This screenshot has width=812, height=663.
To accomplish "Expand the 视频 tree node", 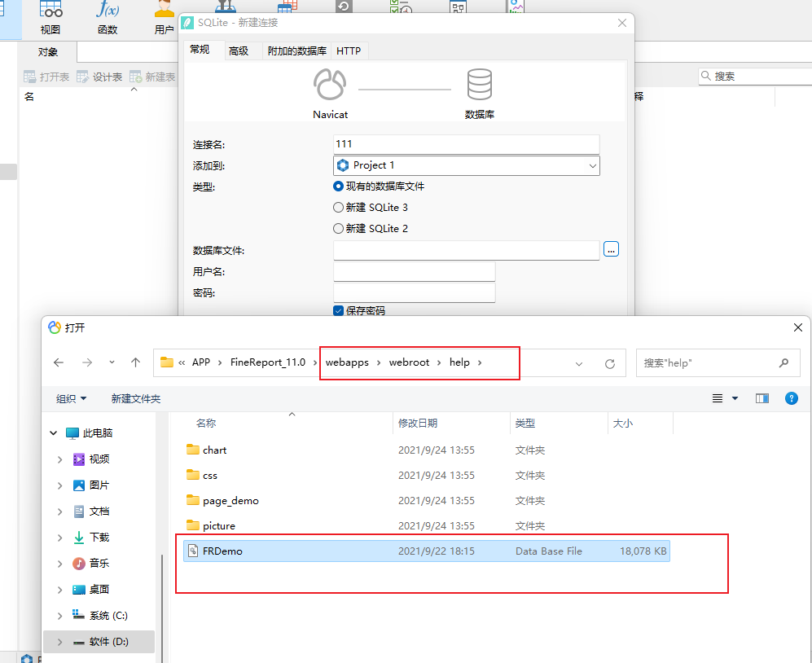I will point(59,459).
